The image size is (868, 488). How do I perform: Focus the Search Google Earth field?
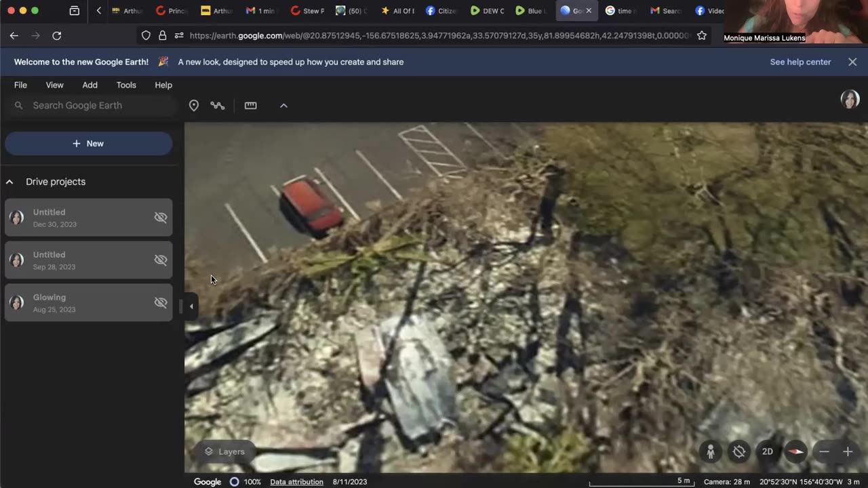(x=92, y=106)
